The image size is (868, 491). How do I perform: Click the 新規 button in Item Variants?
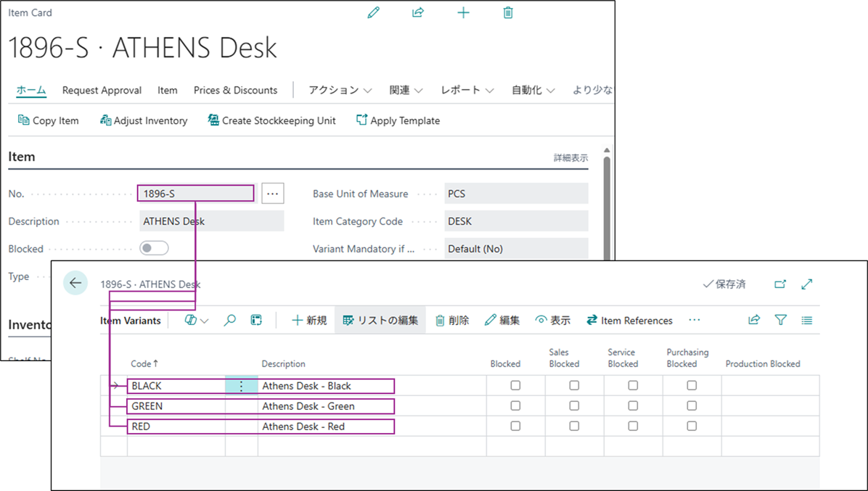click(309, 320)
